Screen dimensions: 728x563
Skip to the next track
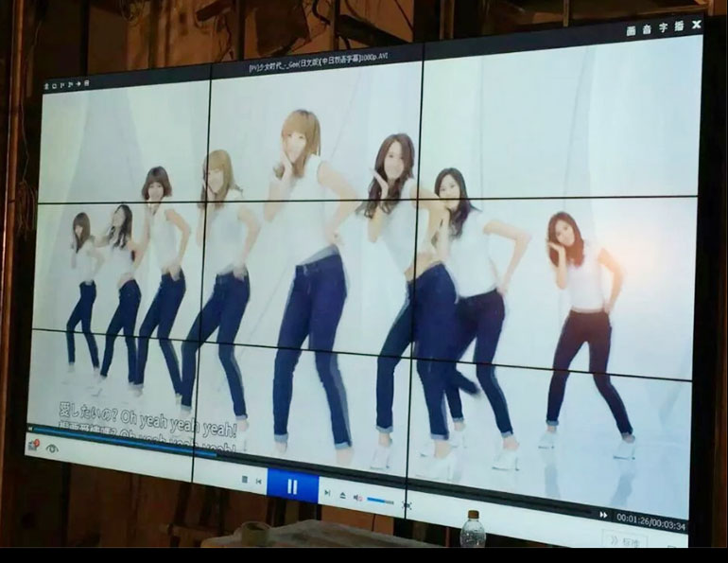coord(327,492)
